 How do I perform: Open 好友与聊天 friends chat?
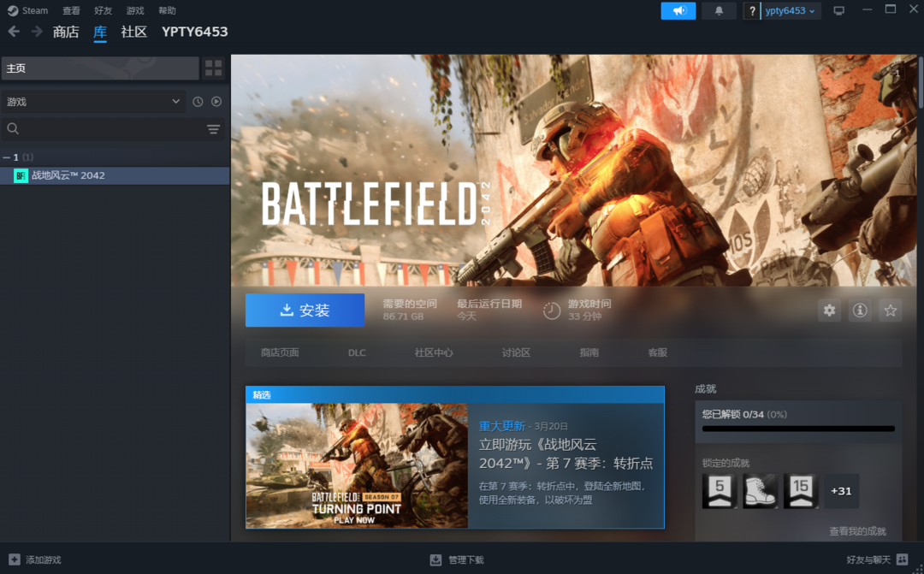[877, 559]
